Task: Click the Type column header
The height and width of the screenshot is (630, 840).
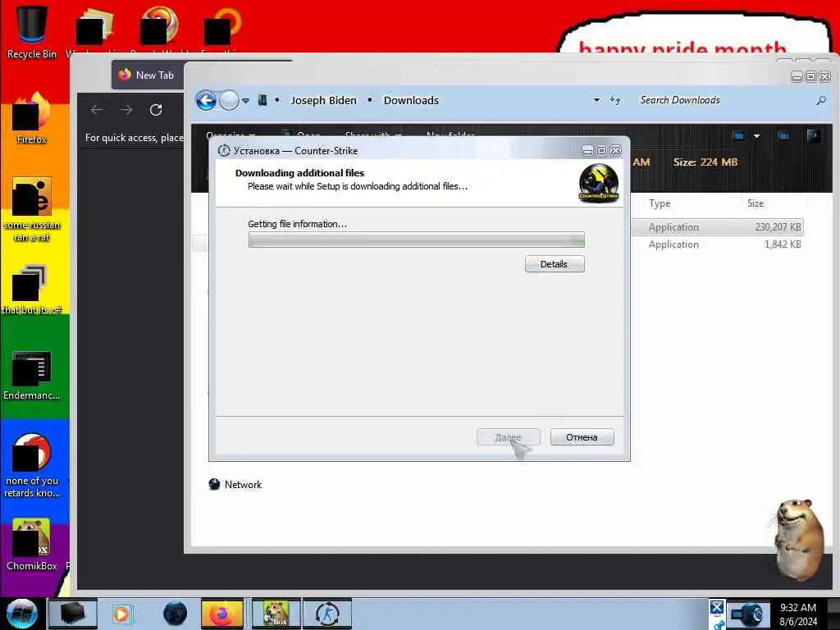Action: click(x=660, y=203)
